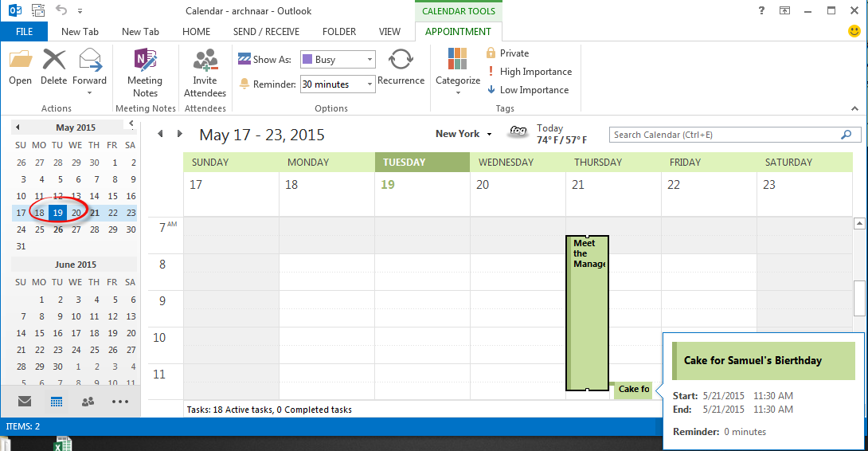Set High Importance tag
This screenshot has height=451, width=868.
point(530,72)
